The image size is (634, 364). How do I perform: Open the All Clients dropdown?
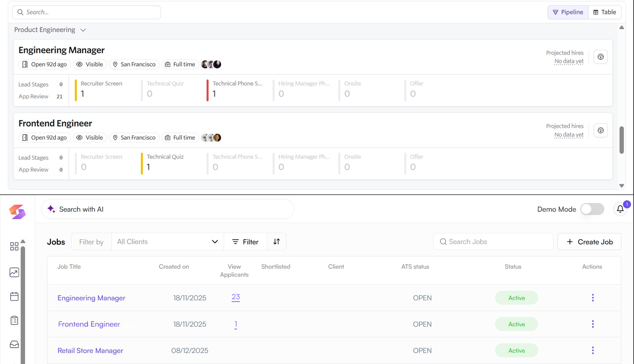(167, 242)
